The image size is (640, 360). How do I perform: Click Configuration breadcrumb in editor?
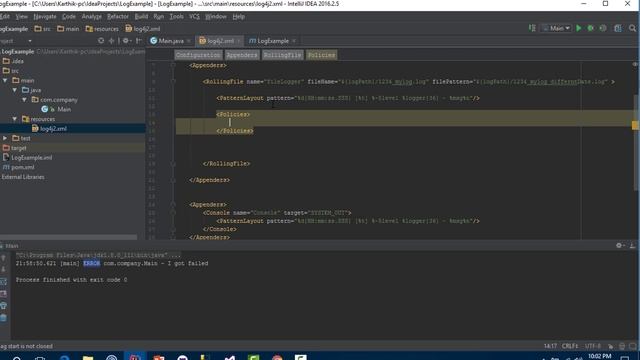click(198, 55)
